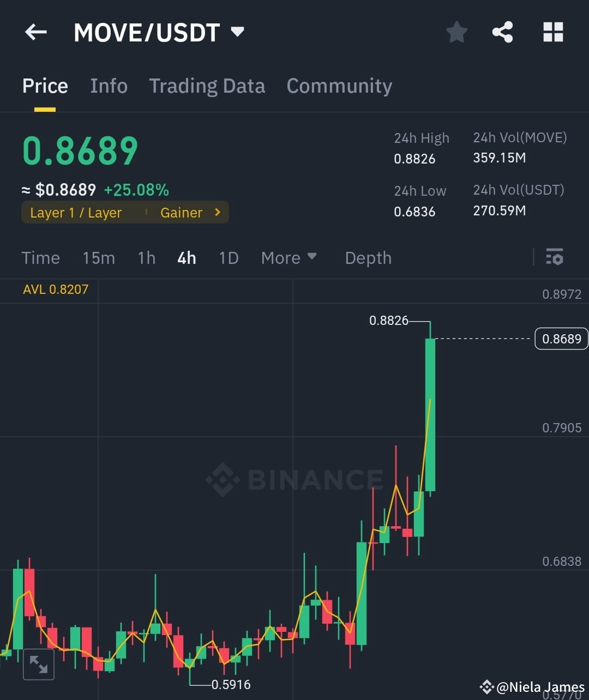Click the diamond icon near Niela James
This screenshot has width=589, height=700.
tap(487, 686)
